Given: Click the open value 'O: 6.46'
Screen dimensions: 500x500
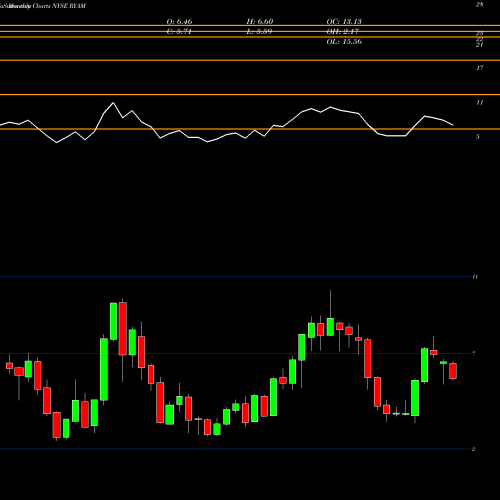Looking at the screenshot, I should pyautogui.click(x=179, y=21).
